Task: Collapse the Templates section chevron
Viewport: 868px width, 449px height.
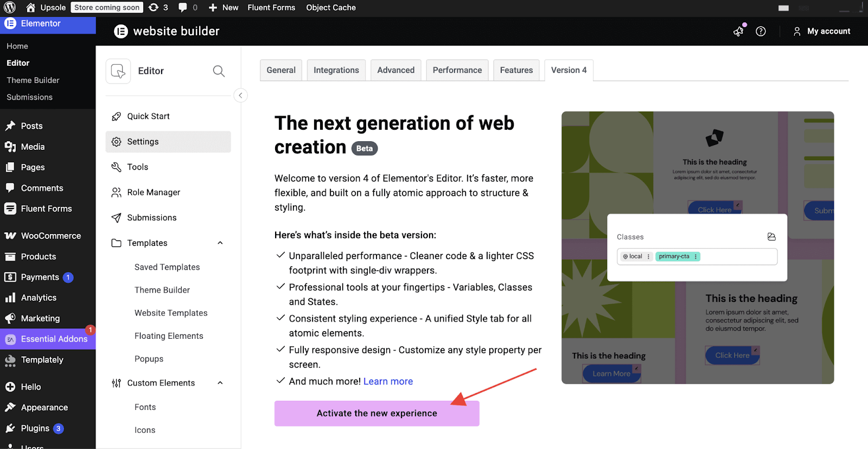Action: pos(220,243)
